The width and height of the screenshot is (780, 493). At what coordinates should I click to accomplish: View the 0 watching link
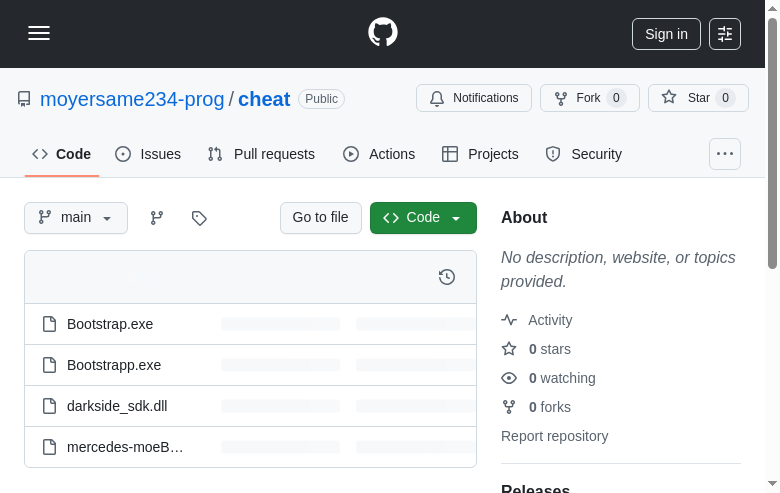pyautogui.click(x=548, y=378)
